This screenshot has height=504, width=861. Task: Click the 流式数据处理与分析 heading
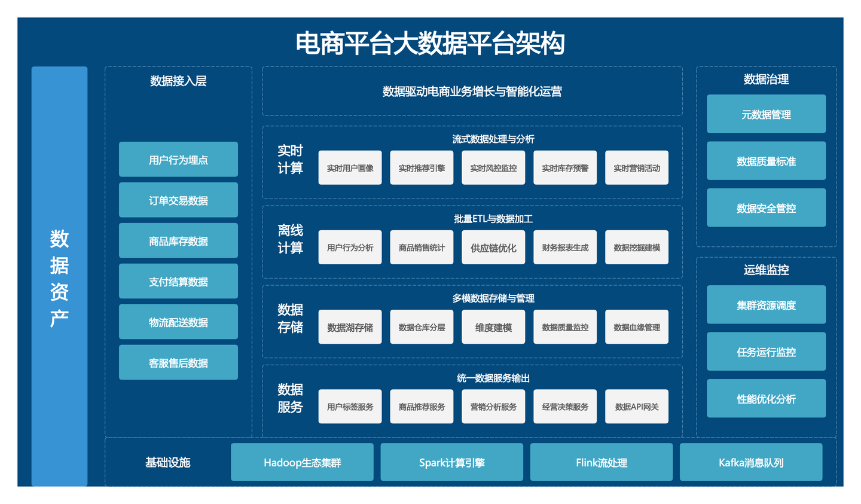pyautogui.click(x=493, y=139)
